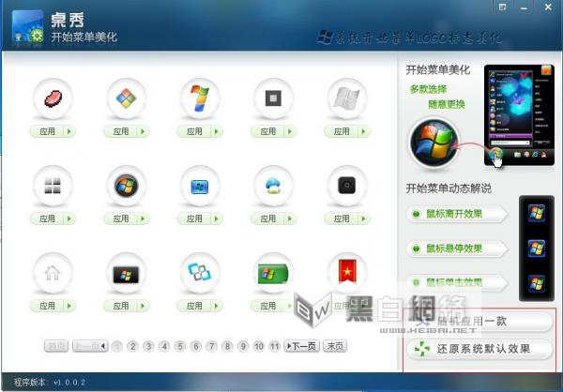
Task: Click the large Windows orb preview
Action: (434, 143)
